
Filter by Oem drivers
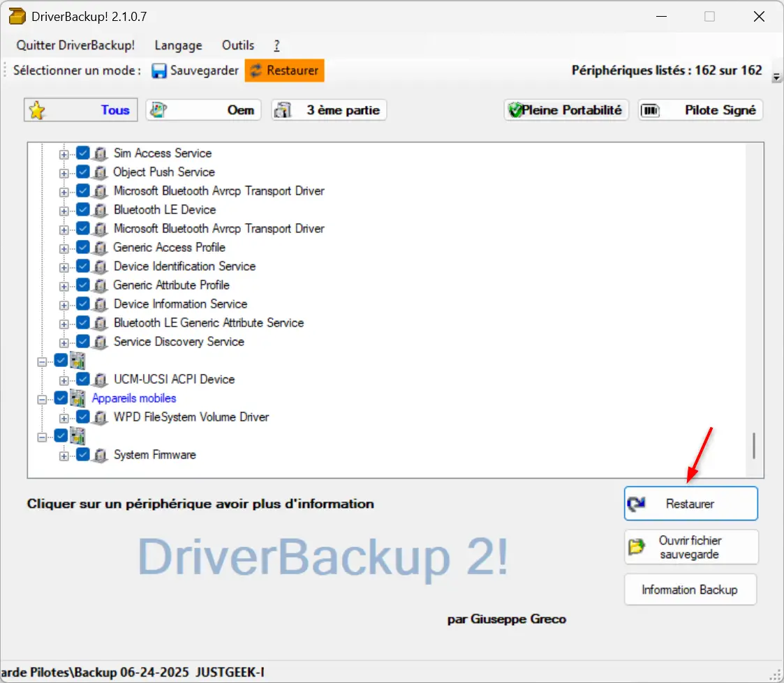(203, 110)
